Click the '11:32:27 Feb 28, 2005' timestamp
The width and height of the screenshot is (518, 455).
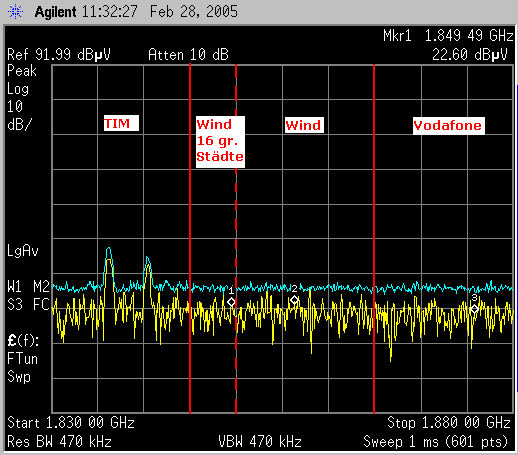click(x=160, y=12)
